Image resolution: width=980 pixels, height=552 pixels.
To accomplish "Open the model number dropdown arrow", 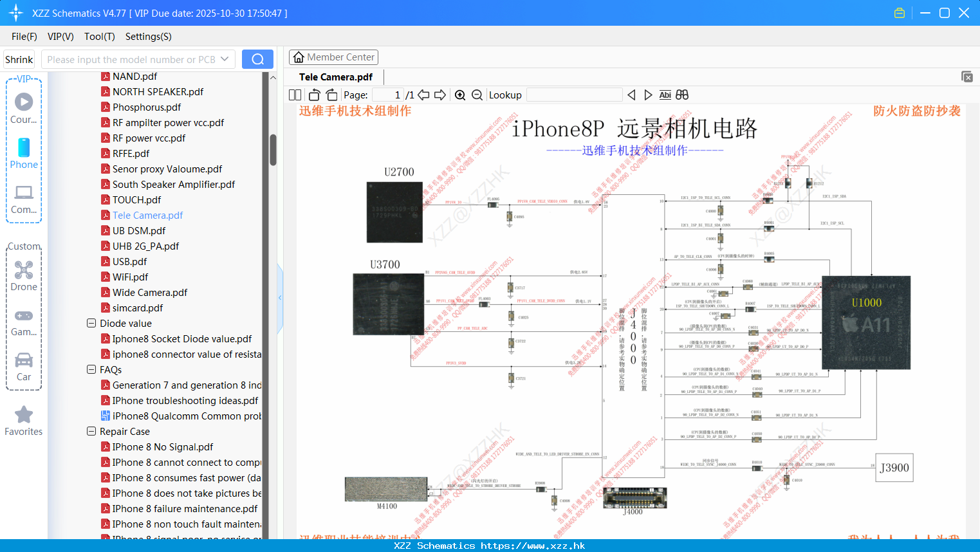I will coord(225,59).
